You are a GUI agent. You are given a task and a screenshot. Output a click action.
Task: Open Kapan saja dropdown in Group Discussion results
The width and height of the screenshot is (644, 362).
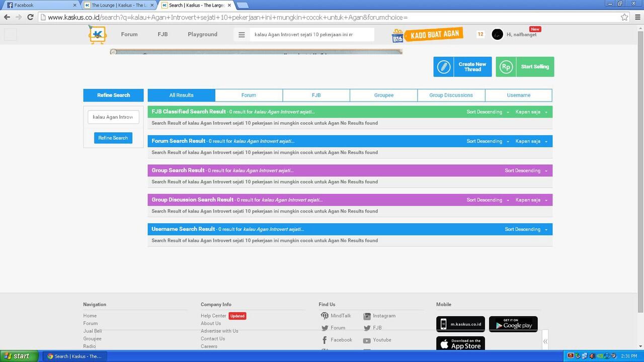[531, 200]
